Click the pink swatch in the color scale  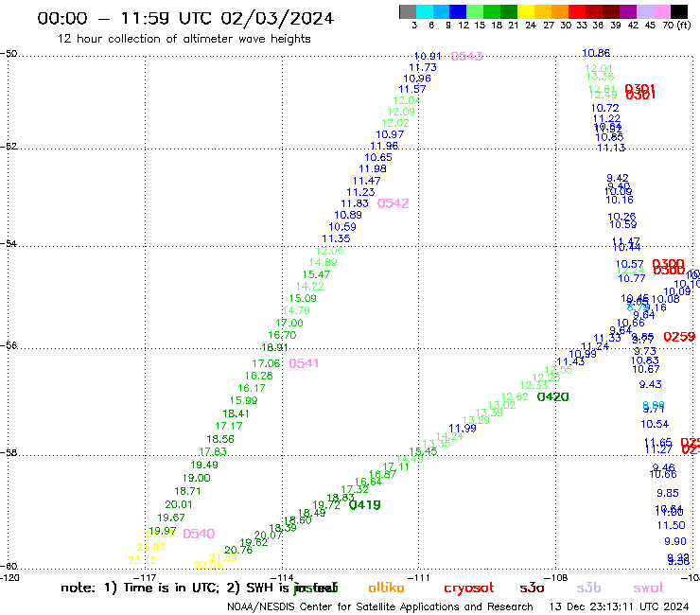point(661,11)
